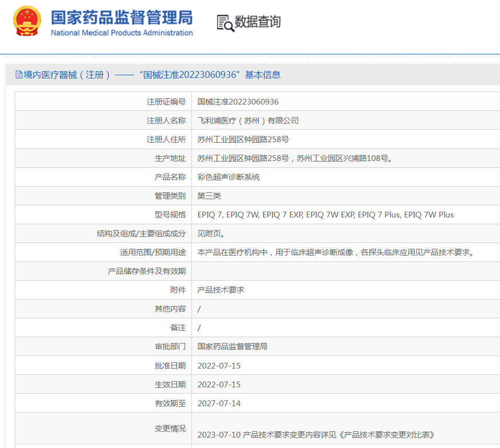Screen dimensions: 500x448
Task: Click product name 彩色超声诊断系统
Action: (x=229, y=177)
